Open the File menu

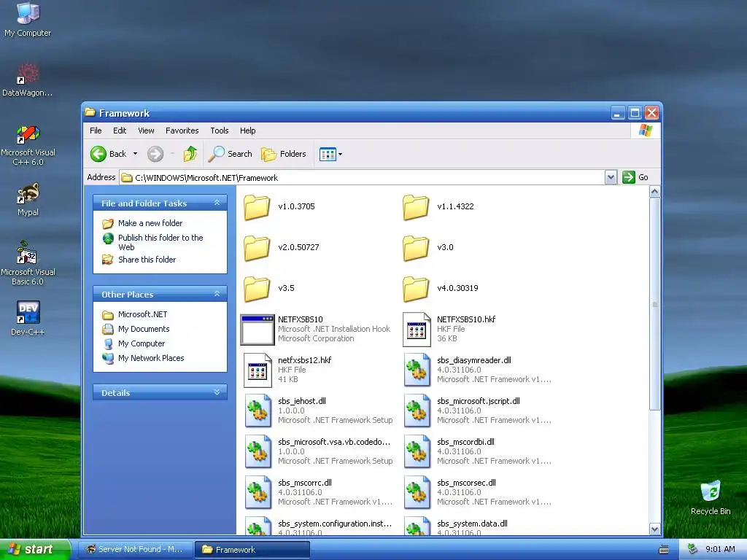tap(96, 131)
